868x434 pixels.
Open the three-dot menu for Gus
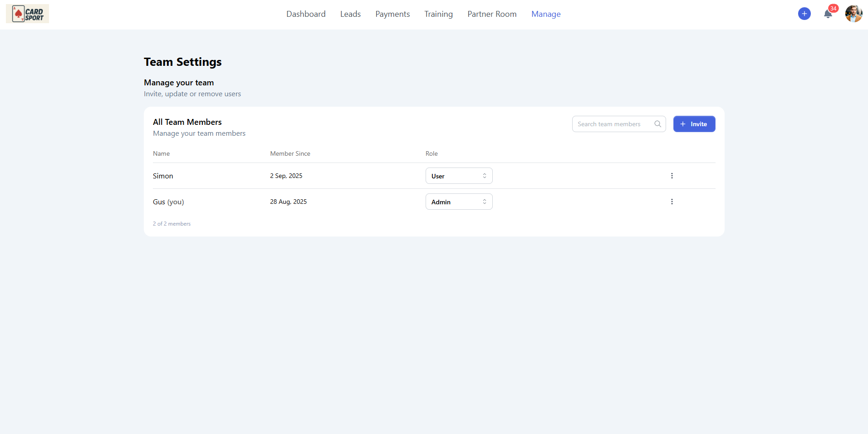point(672,202)
